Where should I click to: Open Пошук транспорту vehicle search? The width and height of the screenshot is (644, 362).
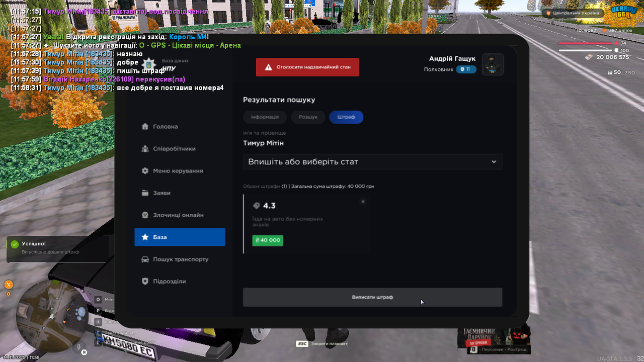(x=180, y=259)
